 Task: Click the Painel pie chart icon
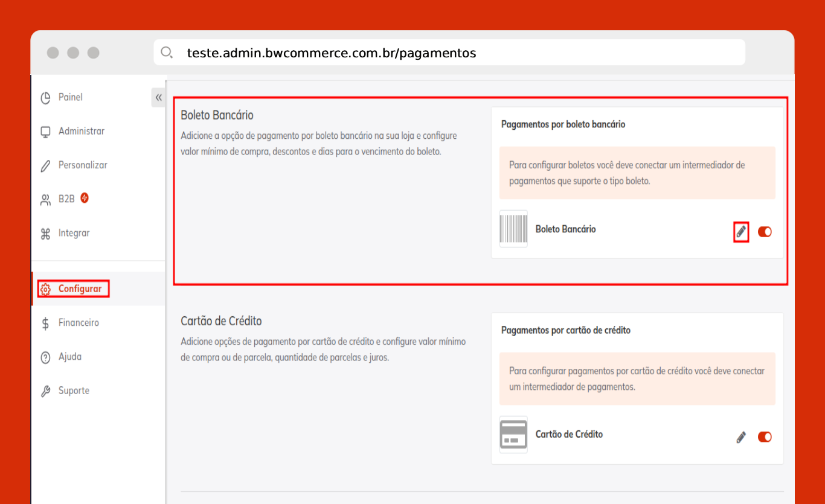pos(45,98)
